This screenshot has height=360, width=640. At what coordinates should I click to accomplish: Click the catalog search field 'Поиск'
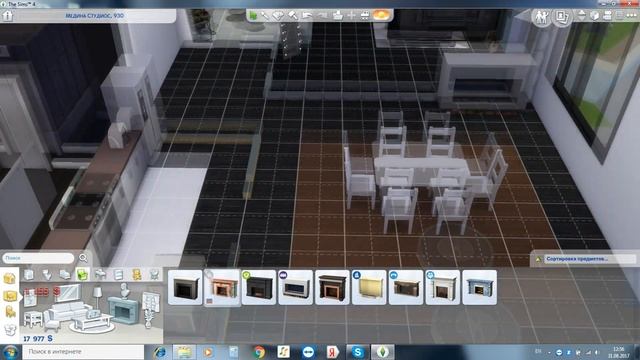coord(38,258)
